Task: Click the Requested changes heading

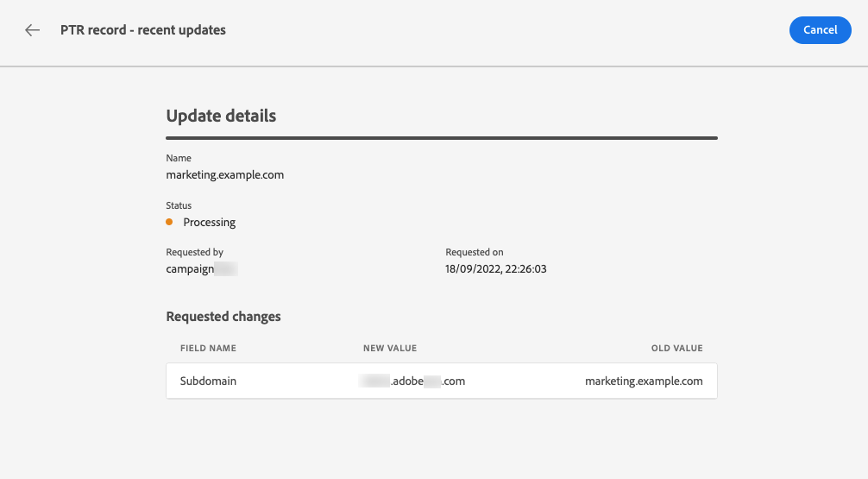Action: point(223,317)
